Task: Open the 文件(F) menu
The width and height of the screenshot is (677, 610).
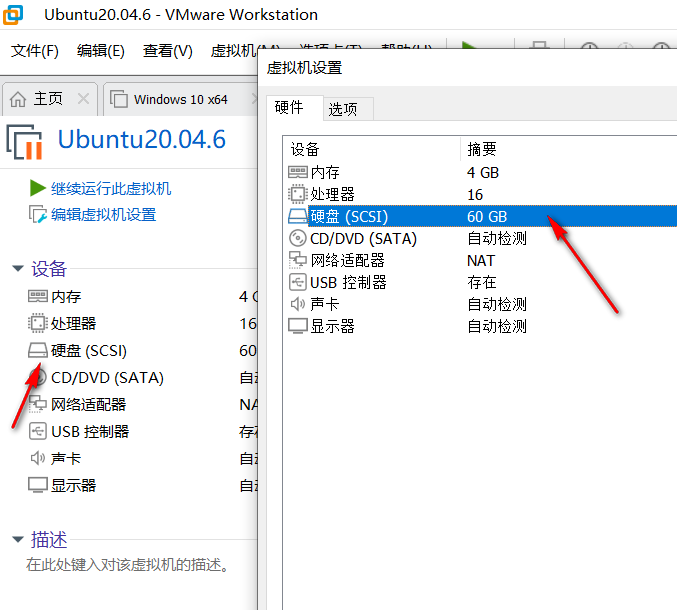Action: coord(35,51)
